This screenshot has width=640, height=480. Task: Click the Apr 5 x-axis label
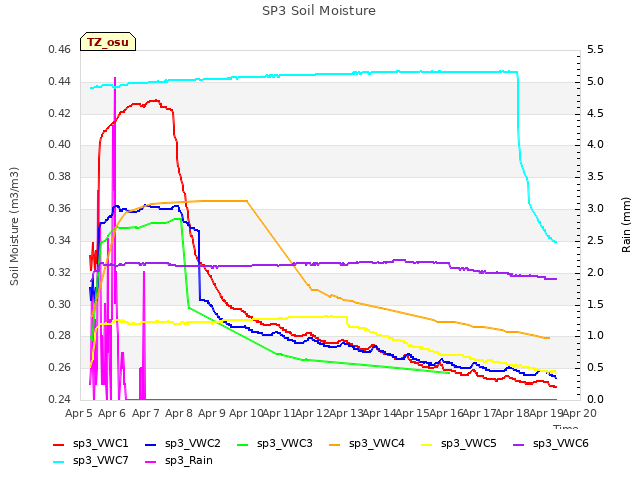coord(79,413)
